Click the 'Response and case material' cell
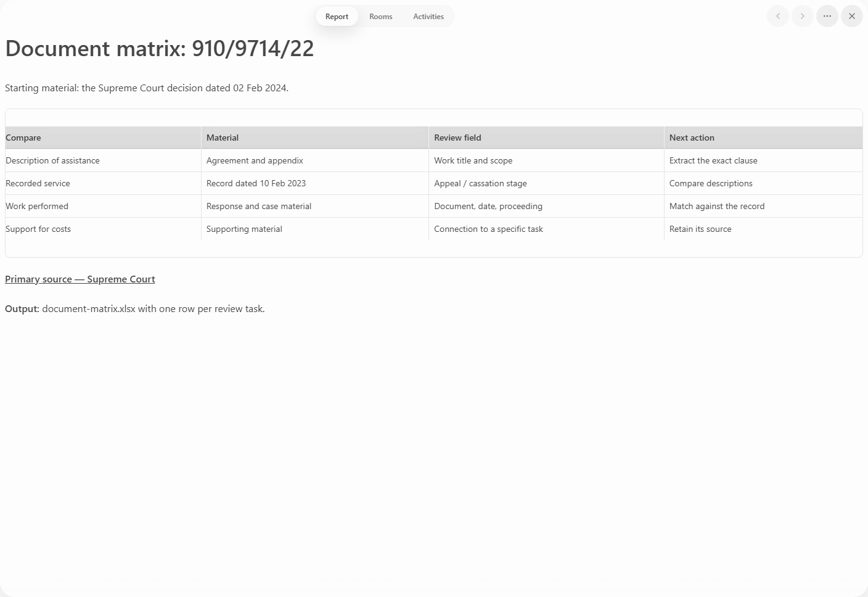Image resolution: width=868 pixels, height=597 pixels. click(315, 206)
